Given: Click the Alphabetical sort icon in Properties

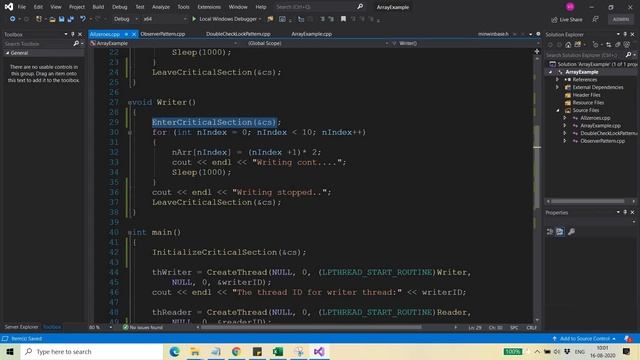Looking at the screenshot, I should pos(560,231).
